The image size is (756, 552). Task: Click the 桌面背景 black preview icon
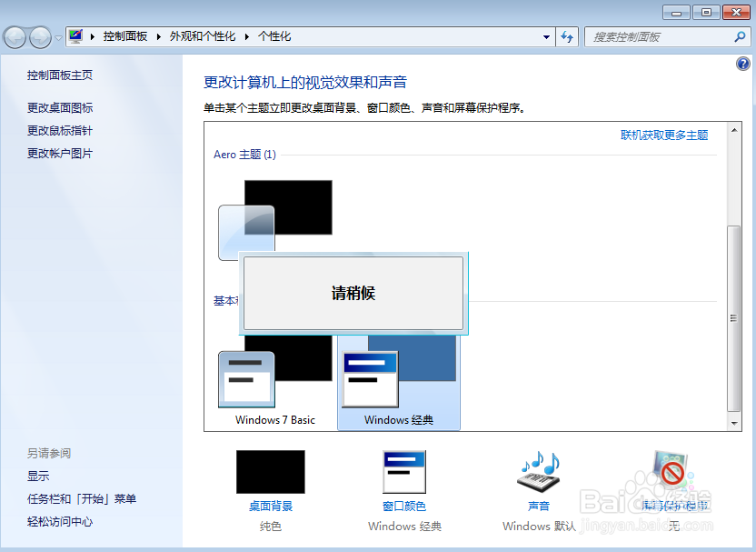[271, 471]
